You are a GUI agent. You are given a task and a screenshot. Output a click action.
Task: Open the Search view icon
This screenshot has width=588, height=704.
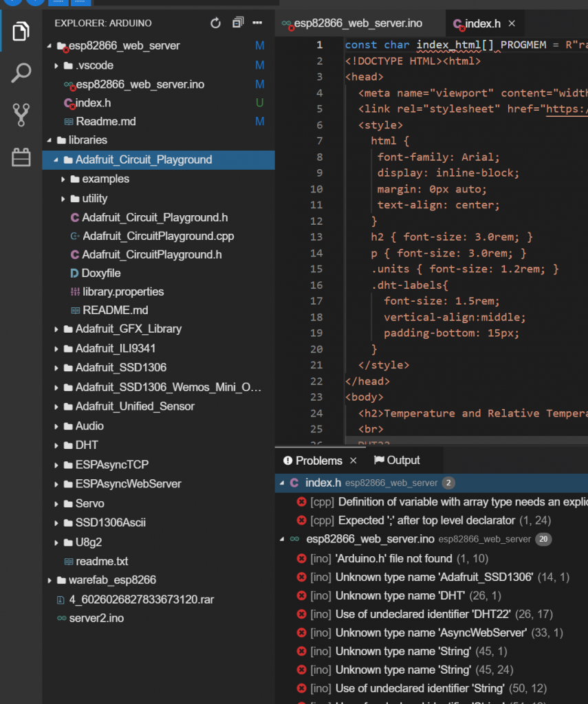(x=21, y=73)
